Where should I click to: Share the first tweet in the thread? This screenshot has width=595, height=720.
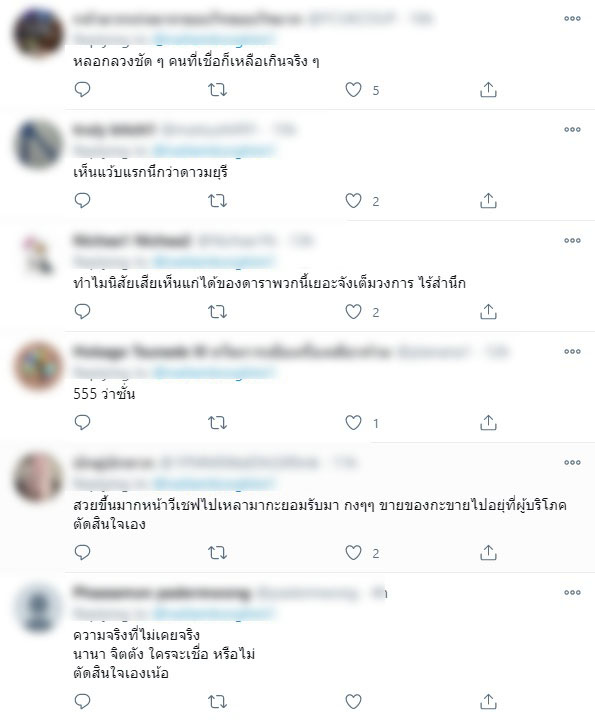[488, 90]
